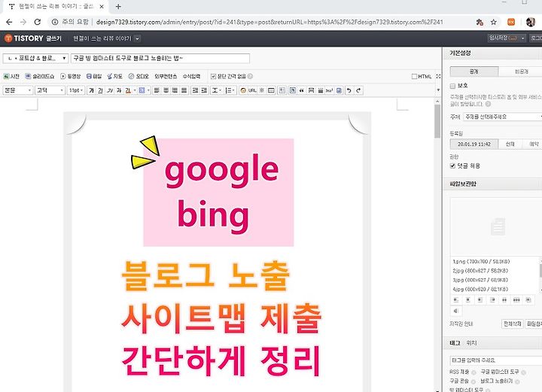Image resolution: width=542 pixels, height=392 pixels.
Task: Select the 공개 public tab
Action: 474,71
